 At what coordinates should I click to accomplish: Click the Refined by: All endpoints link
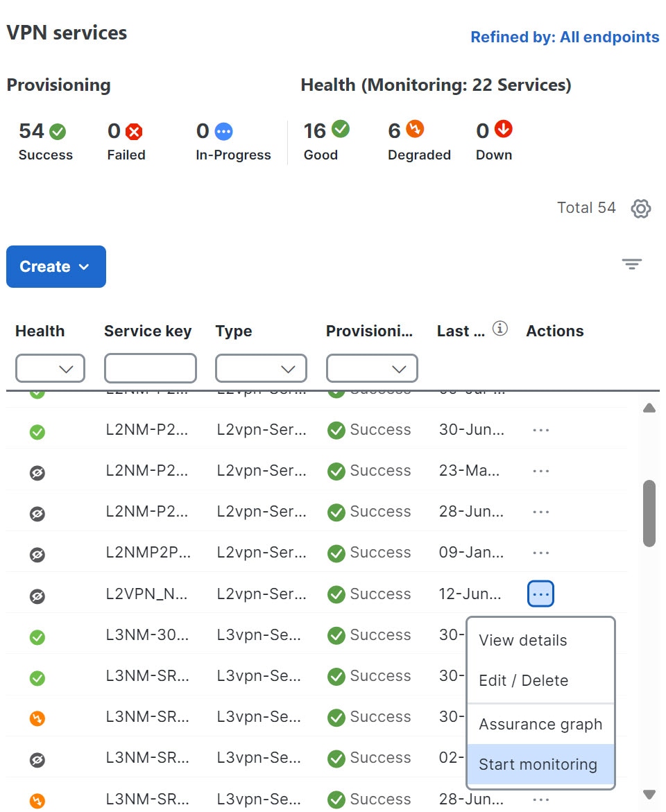(x=564, y=37)
